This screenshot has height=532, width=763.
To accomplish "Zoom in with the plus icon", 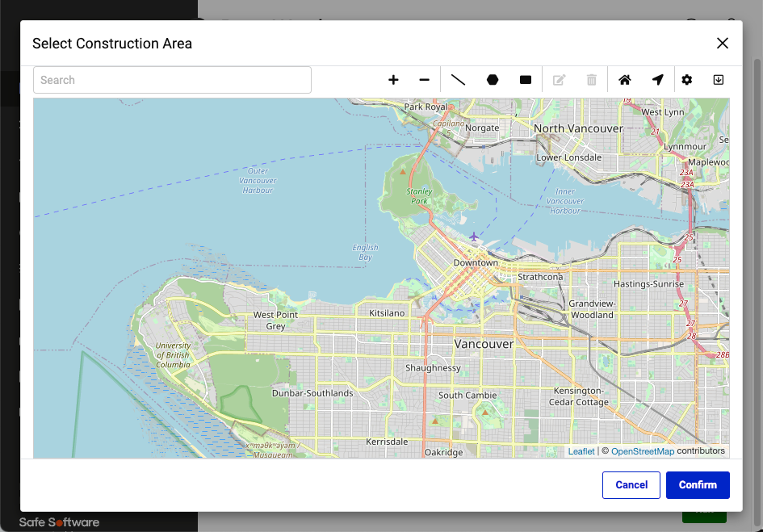I will (393, 80).
